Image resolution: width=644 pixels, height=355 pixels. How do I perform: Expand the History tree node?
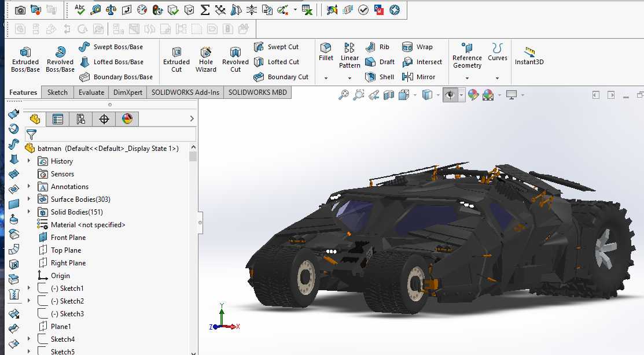pos(29,161)
